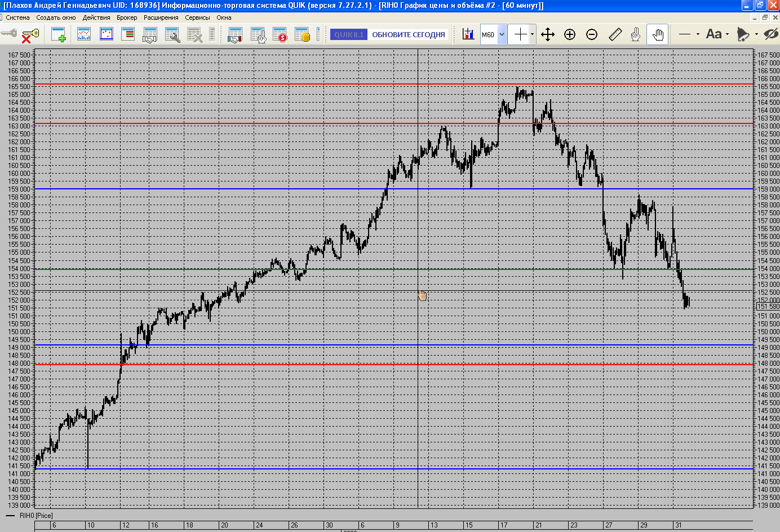Open the Действия menu
This screenshot has height=532, width=780.
pyautogui.click(x=96, y=17)
